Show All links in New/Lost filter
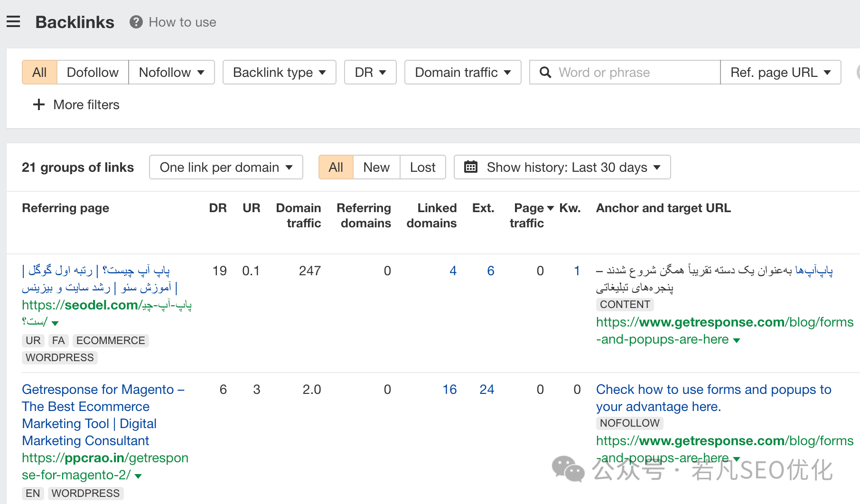The width and height of the screenshot is (860, 504). pyautogui.click(x=336, y=167)
